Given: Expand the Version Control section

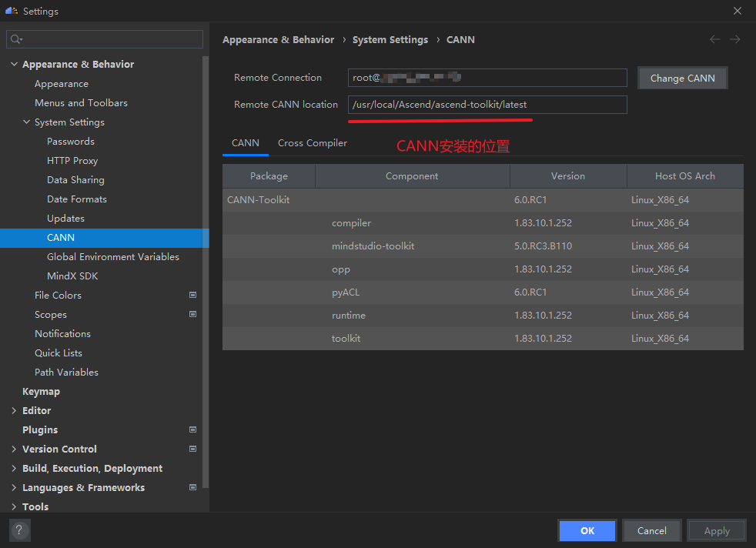Looking at the screenshot, I should tap(14, 449).
